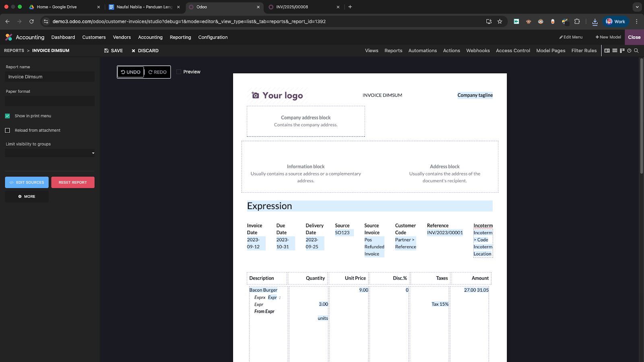Open the colorful paint palette extension icon

565,21
